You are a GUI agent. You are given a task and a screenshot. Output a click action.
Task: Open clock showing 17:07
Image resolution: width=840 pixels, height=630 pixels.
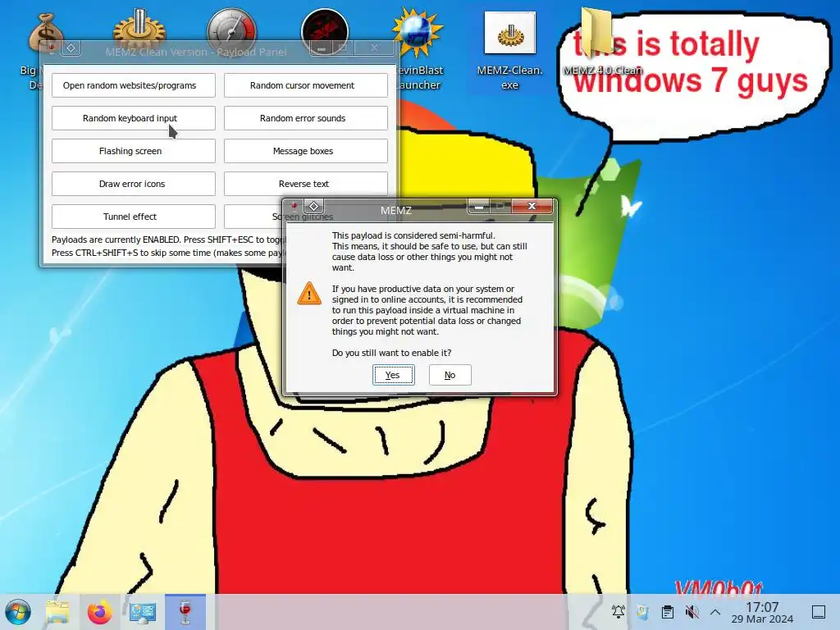pos(762,612)
